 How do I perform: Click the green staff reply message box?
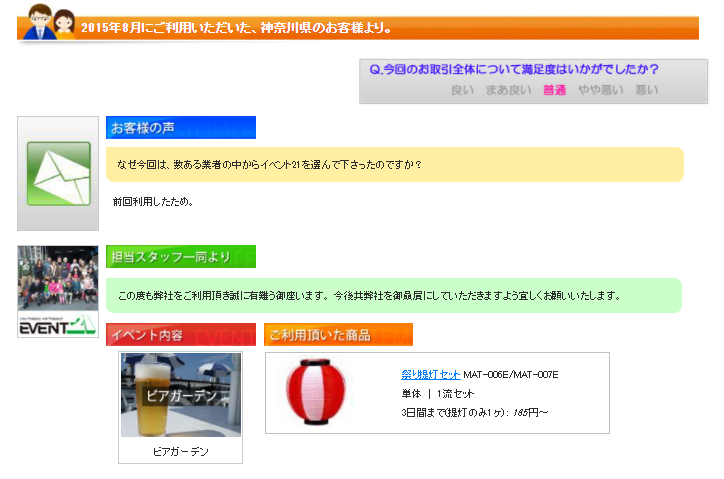point(394,295)
